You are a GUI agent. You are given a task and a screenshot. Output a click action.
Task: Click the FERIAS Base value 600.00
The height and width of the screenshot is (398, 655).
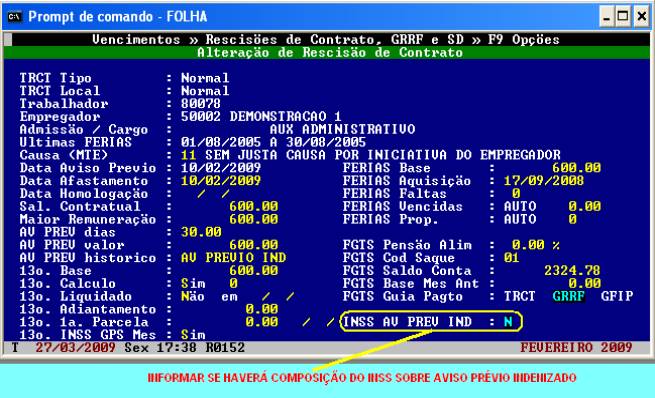pos(576,168)
